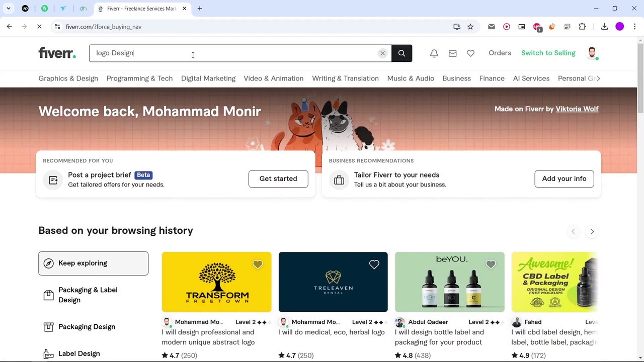
Task: Open gig 'I will design bottle label and packaging'
Action: coord(439,337)
